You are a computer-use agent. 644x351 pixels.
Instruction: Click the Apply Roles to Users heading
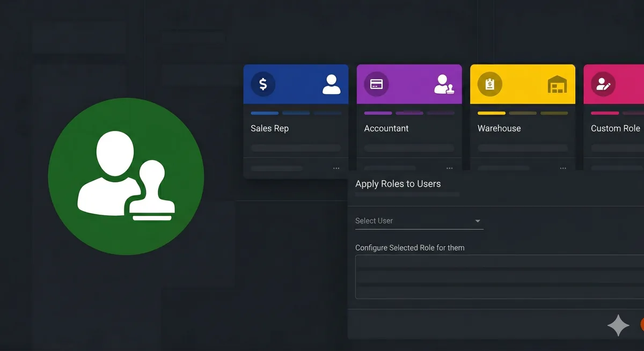pos(398,184)
